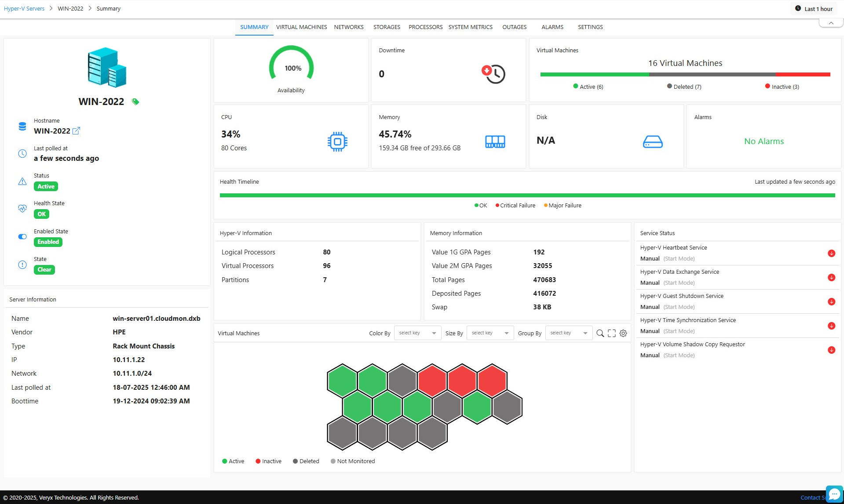Open the Size By dropdown
Viewport: 844px width, 504px height.
point(490,333)
